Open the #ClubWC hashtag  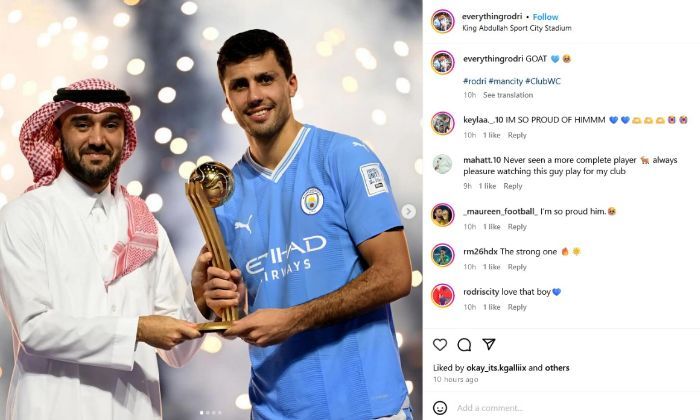click(x=542, y=81)
